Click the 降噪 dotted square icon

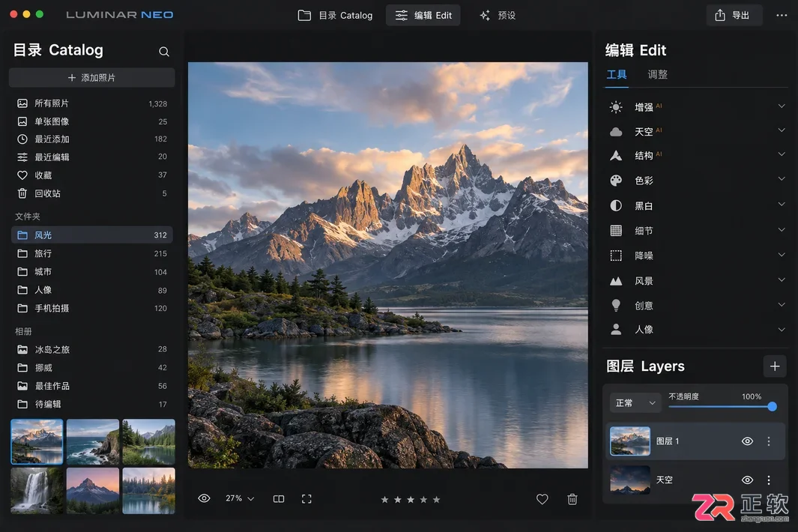(x=616, y=256)
